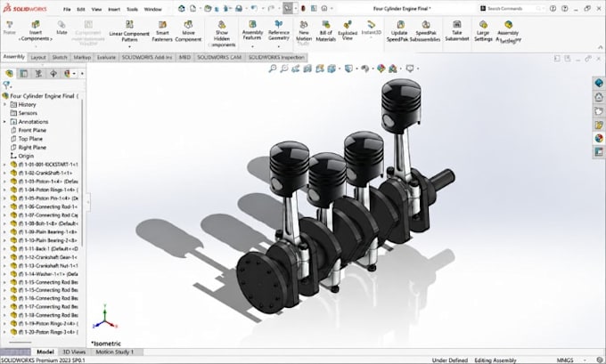
Task: Click the Hide/Show Items icon
Action: (365, 69)
